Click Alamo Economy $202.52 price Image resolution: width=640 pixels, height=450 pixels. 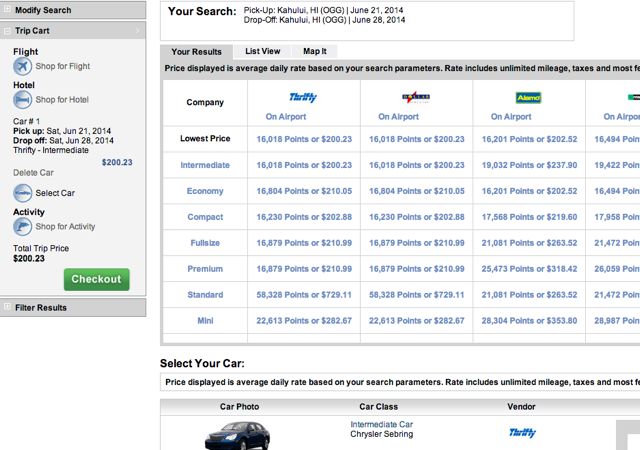tap(529, 191)
